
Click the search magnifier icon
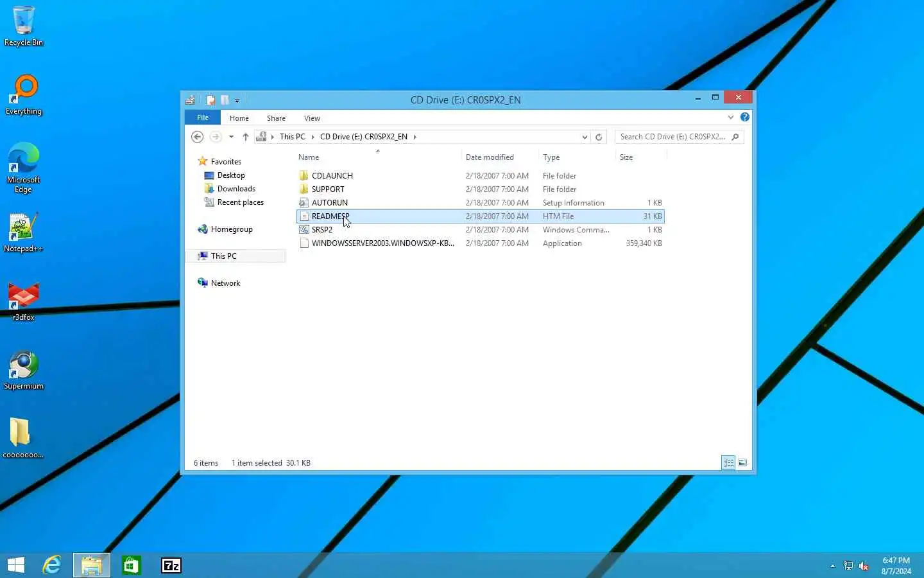735,137
